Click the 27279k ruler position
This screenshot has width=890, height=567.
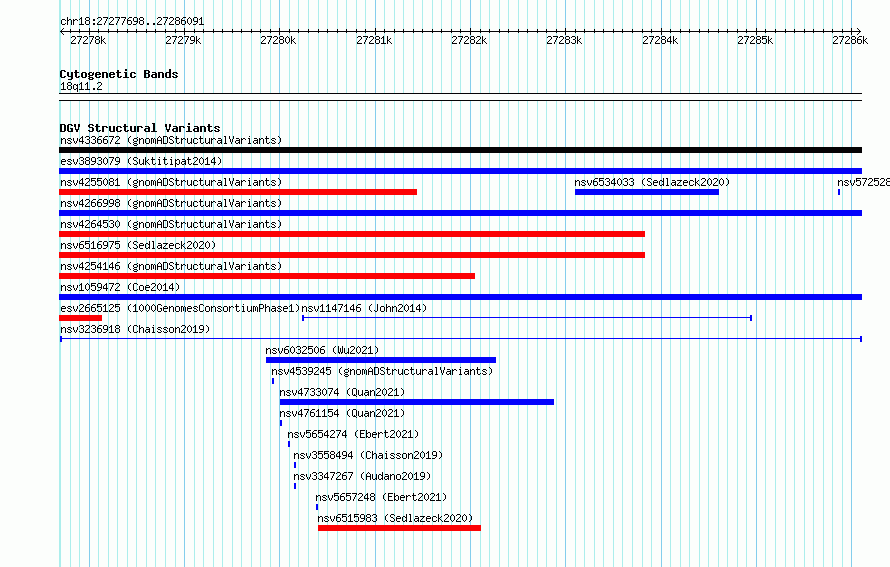183,40
